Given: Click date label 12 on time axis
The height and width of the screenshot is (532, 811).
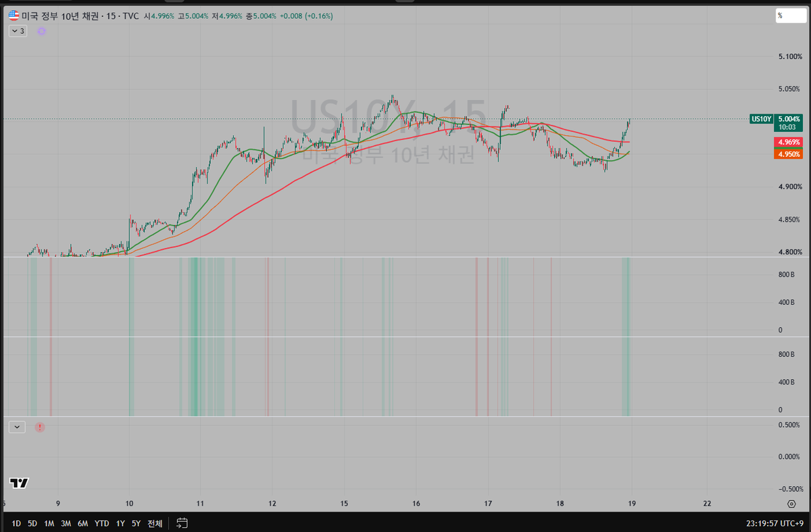Looking at the screenshot, I should 272,504.
